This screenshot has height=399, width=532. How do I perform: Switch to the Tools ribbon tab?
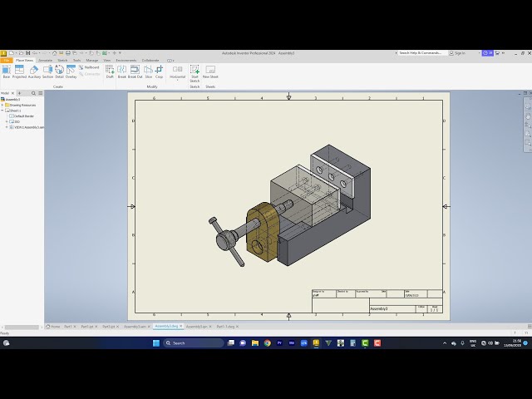(x=76, y=61)
